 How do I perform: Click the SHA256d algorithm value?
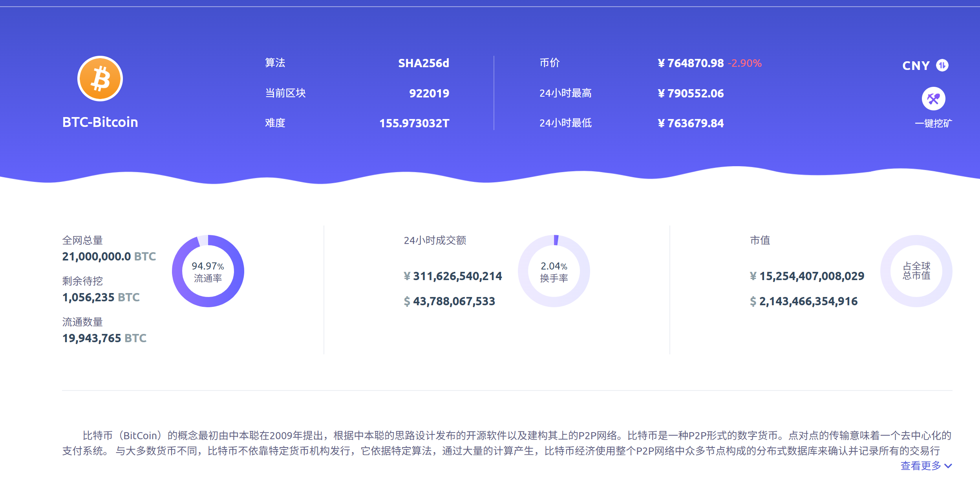pos(423,63)
